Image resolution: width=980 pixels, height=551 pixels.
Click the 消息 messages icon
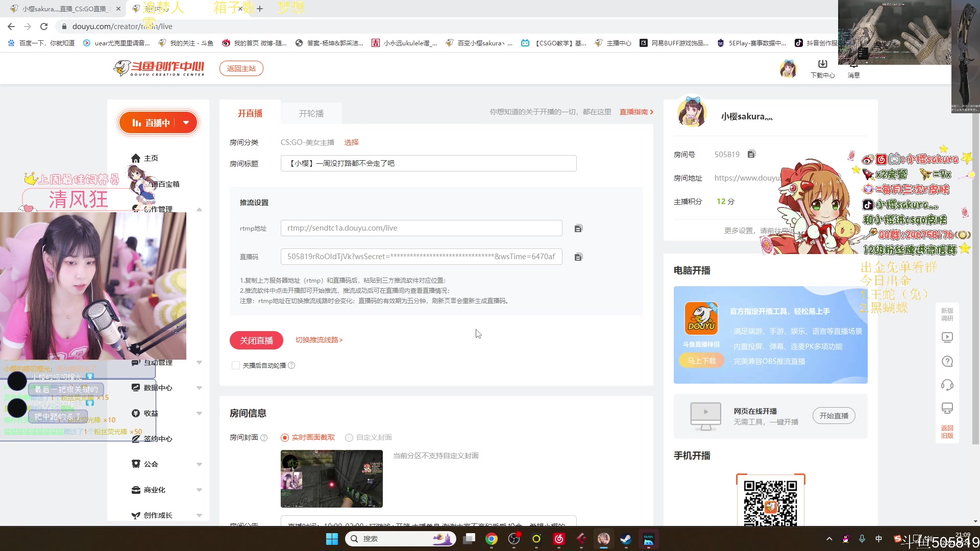pyautogui.click(x=853, y=68)
